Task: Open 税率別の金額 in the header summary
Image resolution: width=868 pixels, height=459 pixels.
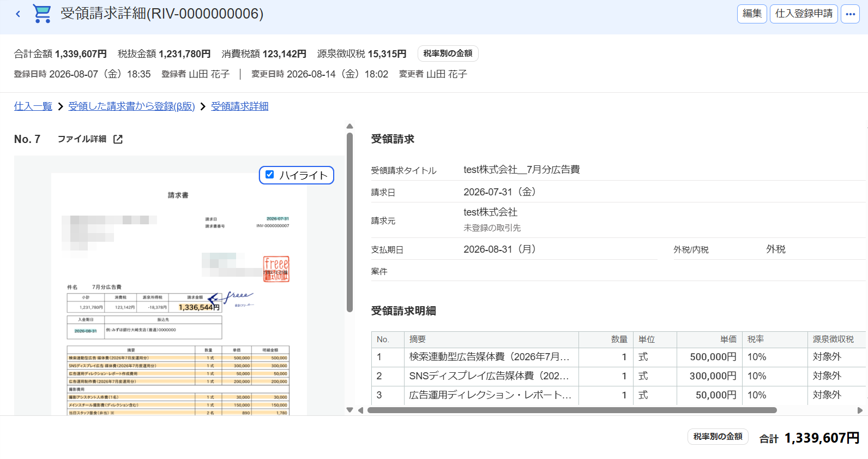Action: coord(448,53)
